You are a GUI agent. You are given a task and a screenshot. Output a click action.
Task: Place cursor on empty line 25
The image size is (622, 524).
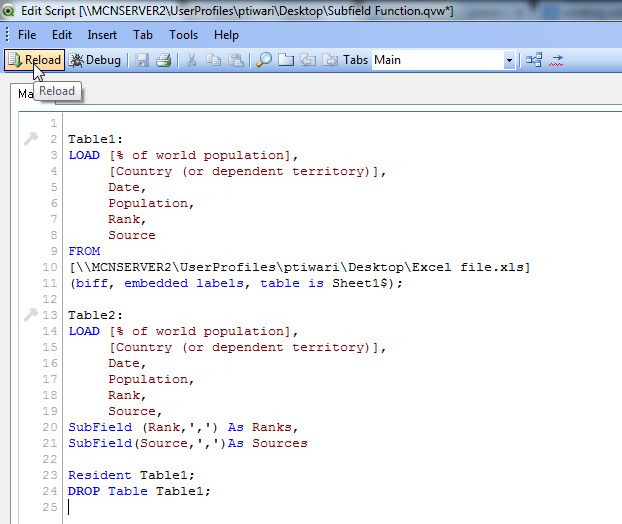[x=69, y=507]
